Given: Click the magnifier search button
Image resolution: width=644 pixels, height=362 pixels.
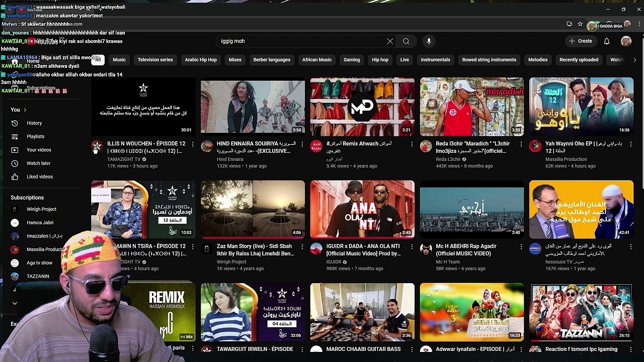Looking at the screenshot, I should (x=406, y=41).
